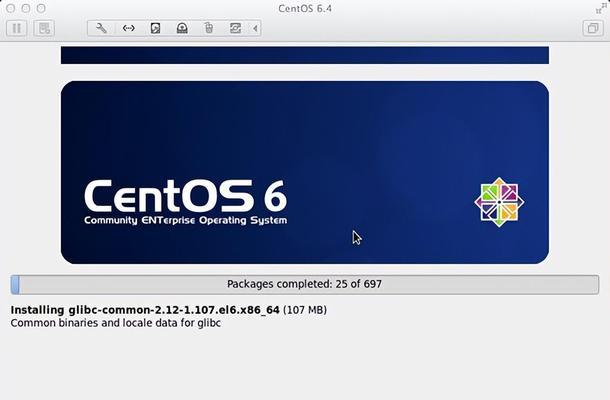Viewport: 610px width, 400px height.
Task: Click the colorful CentOS pinwheel emblem
Action: coord(499,202)
